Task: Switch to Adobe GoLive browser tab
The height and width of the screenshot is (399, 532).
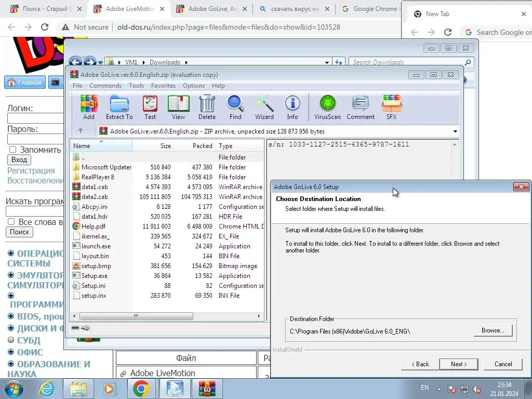Action: coord(212,9)
